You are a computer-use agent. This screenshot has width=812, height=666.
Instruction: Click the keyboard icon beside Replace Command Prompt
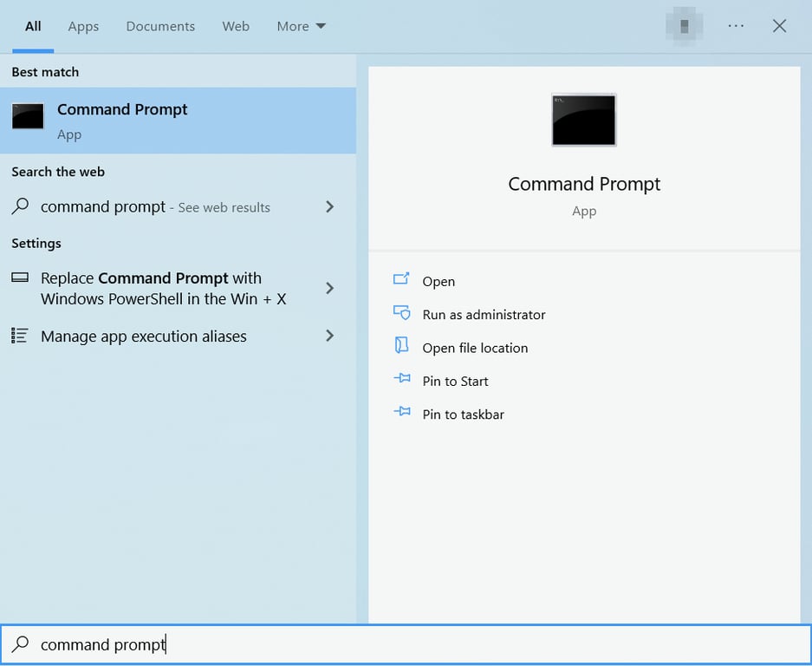[20, 277]
